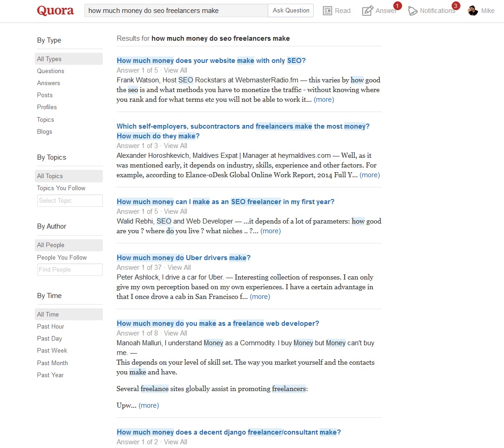The image size is (504, 448).
Task: Expand (more) on Frank Watson's answer
Action: [x=324, y=100]
